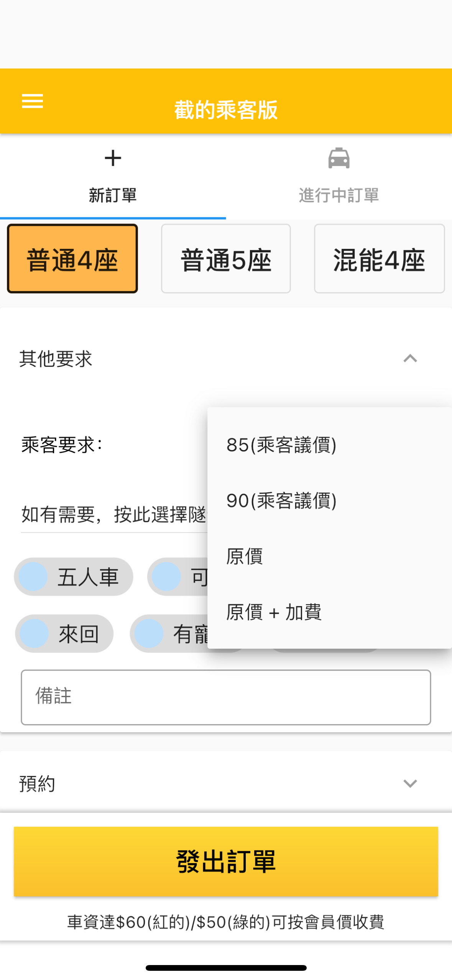Choose 原價 + 加費 in the dropdown
The width and height of the screenshot is (452, 980).
274,612
